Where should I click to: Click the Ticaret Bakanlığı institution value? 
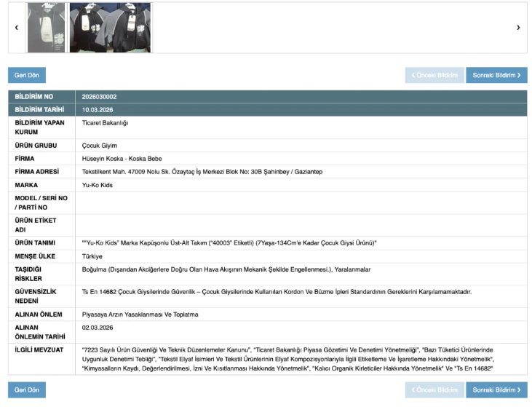coord(106,122)
